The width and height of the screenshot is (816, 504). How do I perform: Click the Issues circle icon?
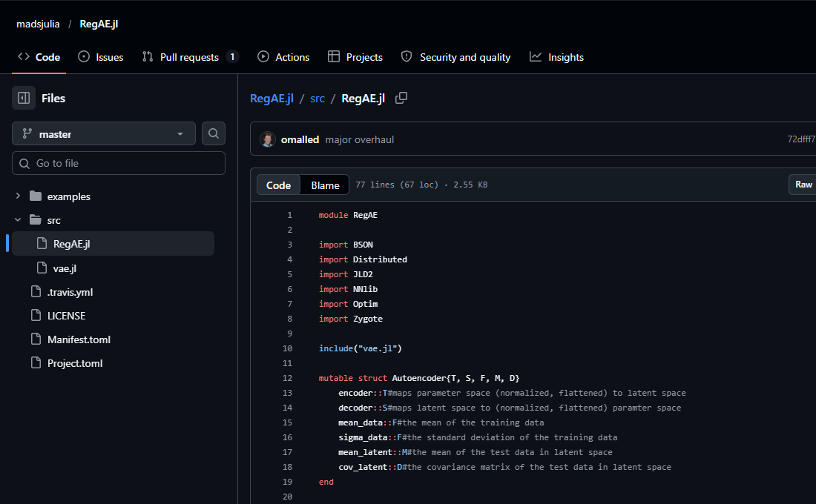84,56
